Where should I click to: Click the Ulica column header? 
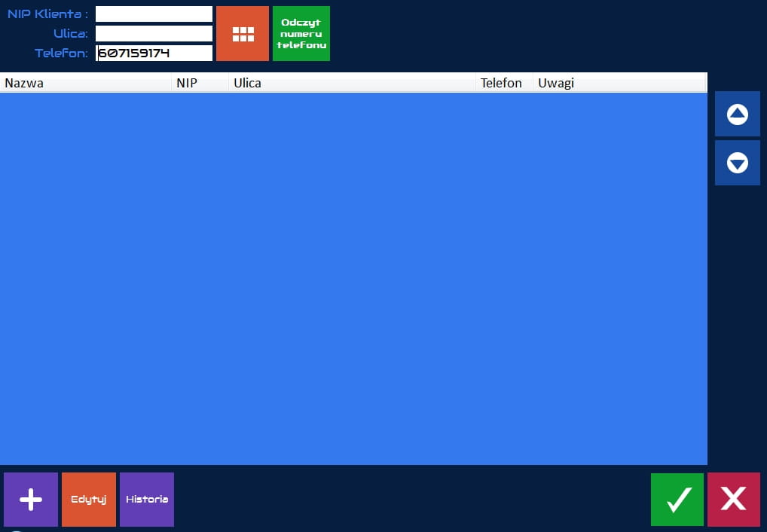(x=351, y=83)
